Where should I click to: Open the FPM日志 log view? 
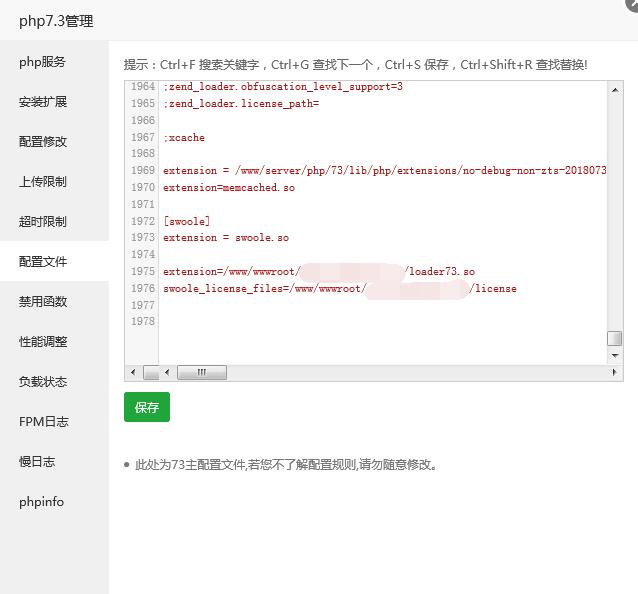[43, 422]
